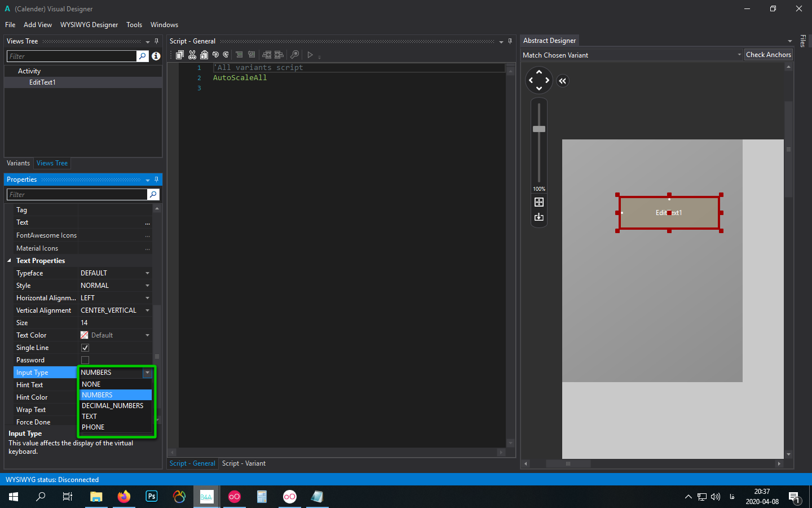Run the script with the play icon
The width and height of the screenshot is (812, 508).
point(310,55)
